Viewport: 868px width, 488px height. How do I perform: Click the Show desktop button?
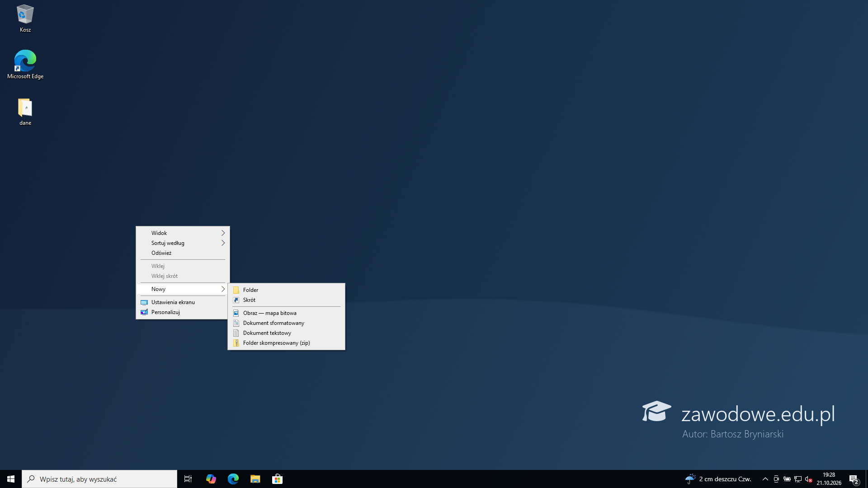pos(866,479)
